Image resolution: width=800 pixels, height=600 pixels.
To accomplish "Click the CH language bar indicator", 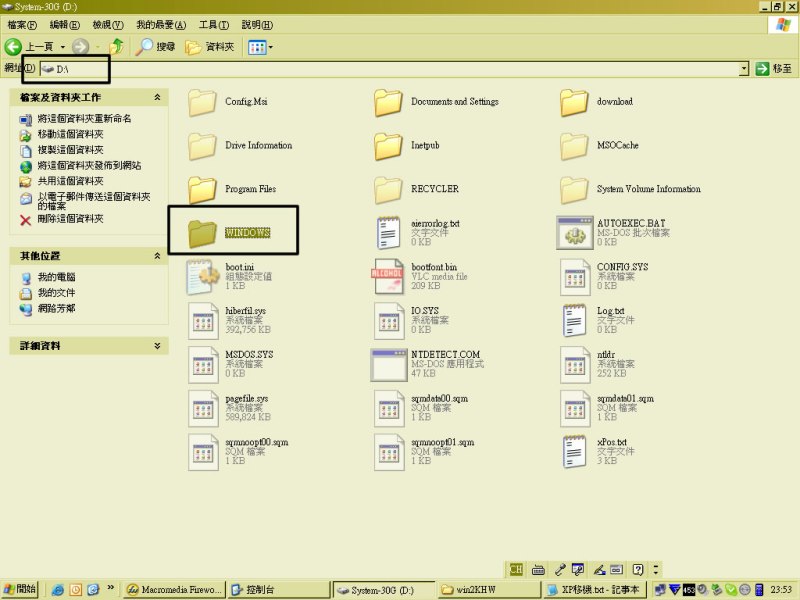I will coord(516,569).
